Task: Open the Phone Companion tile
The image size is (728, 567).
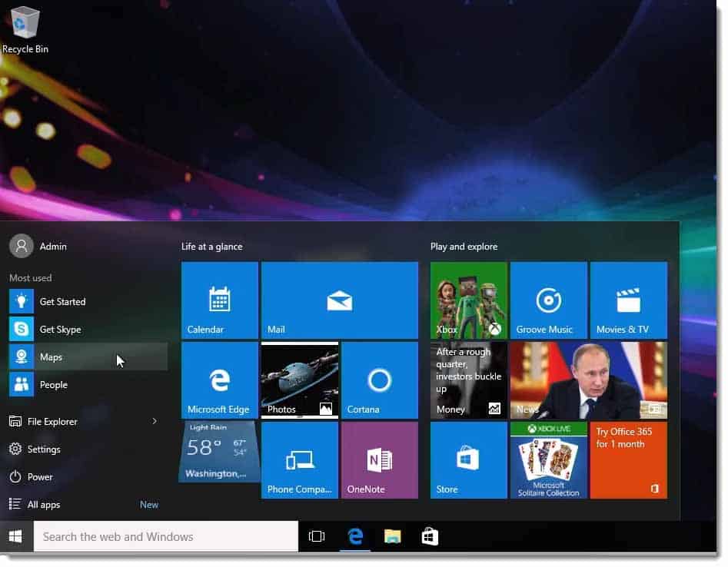Action: [300, 460]
